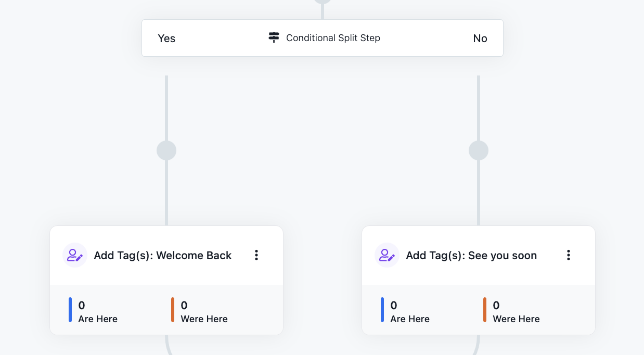Screen dimensions: 644x355
Task: Click the Were Here count on See you soon card
Action: pyautogui.click(x=497, y=305)
